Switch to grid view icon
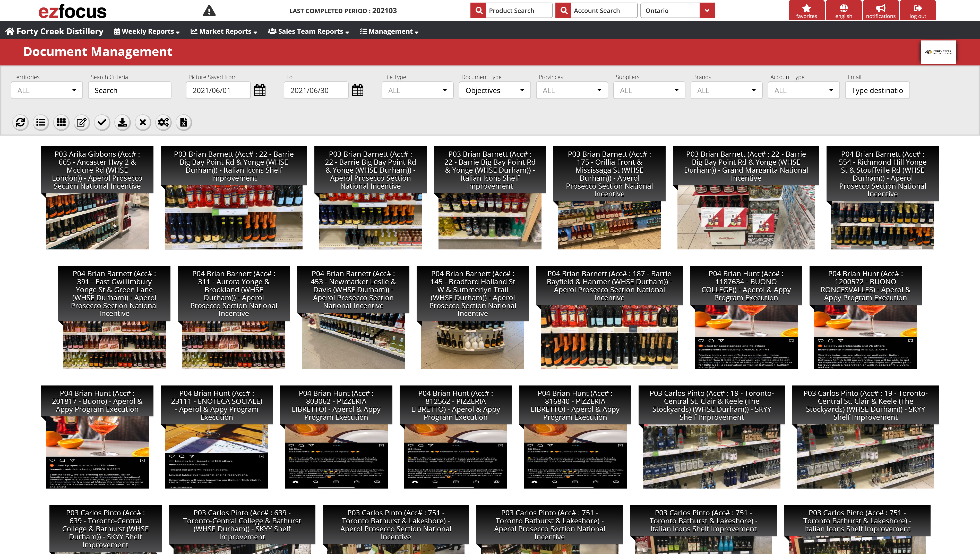The width and height of the screenshot is (980, 554). tap(61, 122)
